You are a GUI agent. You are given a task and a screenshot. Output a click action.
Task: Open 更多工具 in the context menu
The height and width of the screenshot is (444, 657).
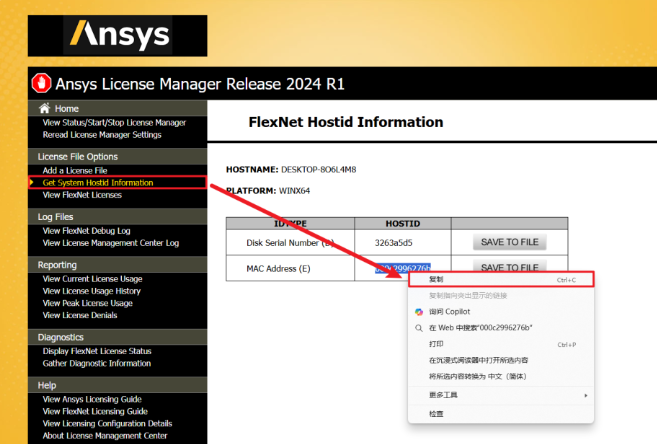(x=501, y=395)
